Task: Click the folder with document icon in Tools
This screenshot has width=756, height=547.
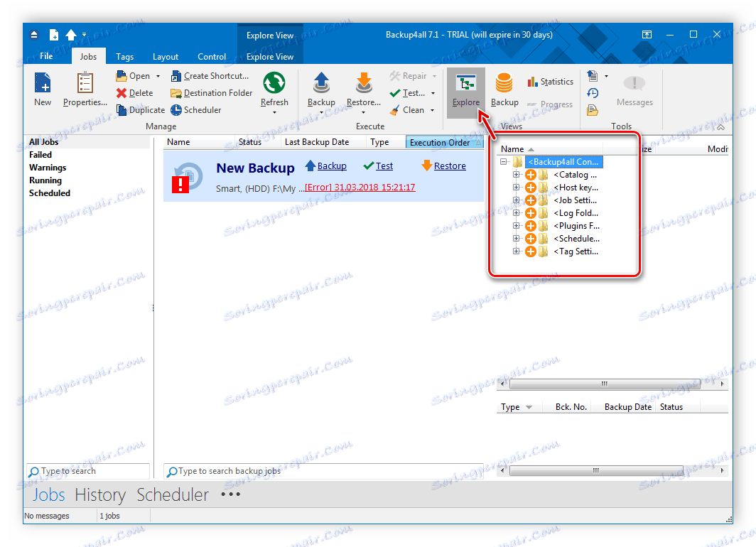Action: point(593,110)
